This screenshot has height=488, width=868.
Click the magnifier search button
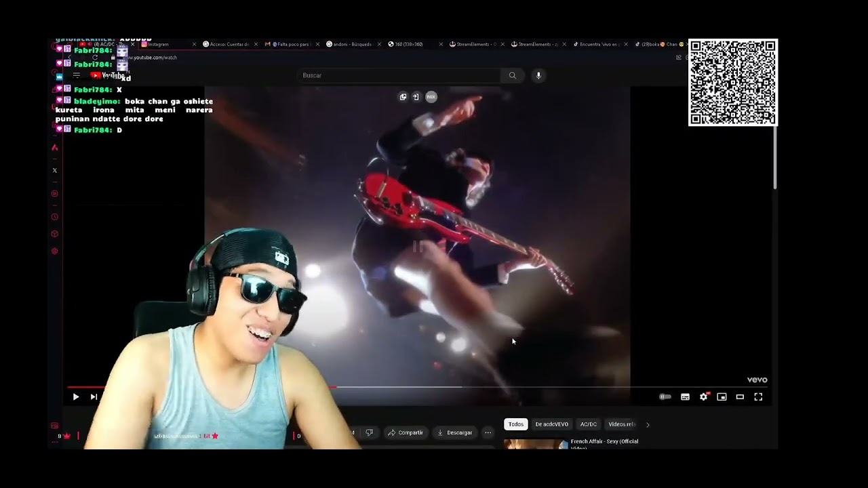coord(513,75)
